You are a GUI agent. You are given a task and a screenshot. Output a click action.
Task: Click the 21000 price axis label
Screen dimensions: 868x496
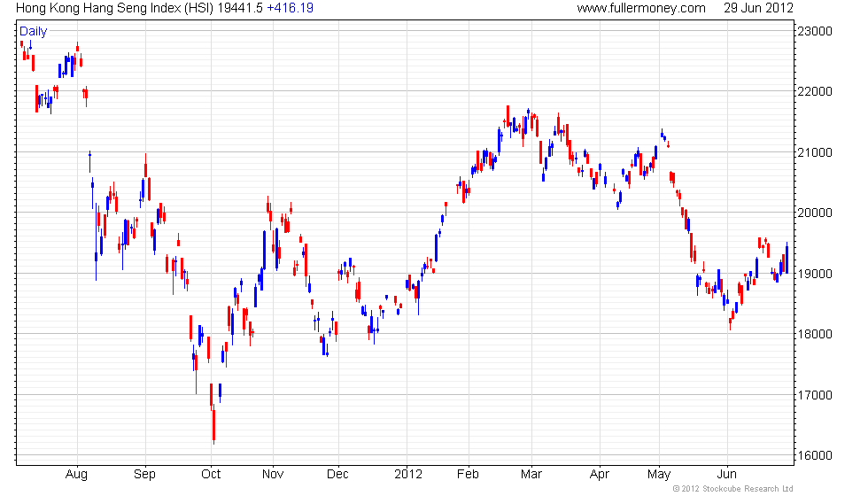click(x=815, y=152)
